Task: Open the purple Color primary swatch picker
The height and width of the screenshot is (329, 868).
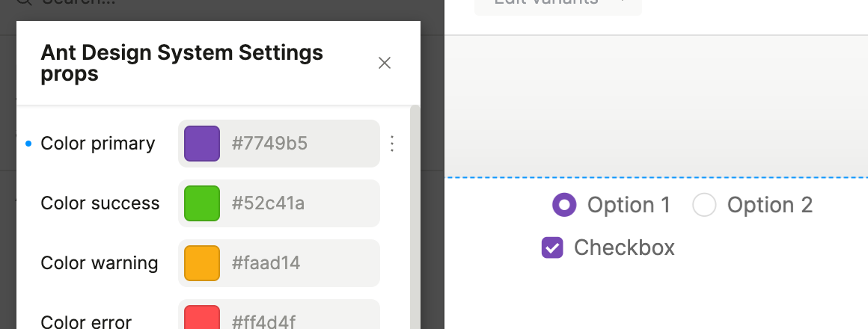Action: (x=202, y=144)
